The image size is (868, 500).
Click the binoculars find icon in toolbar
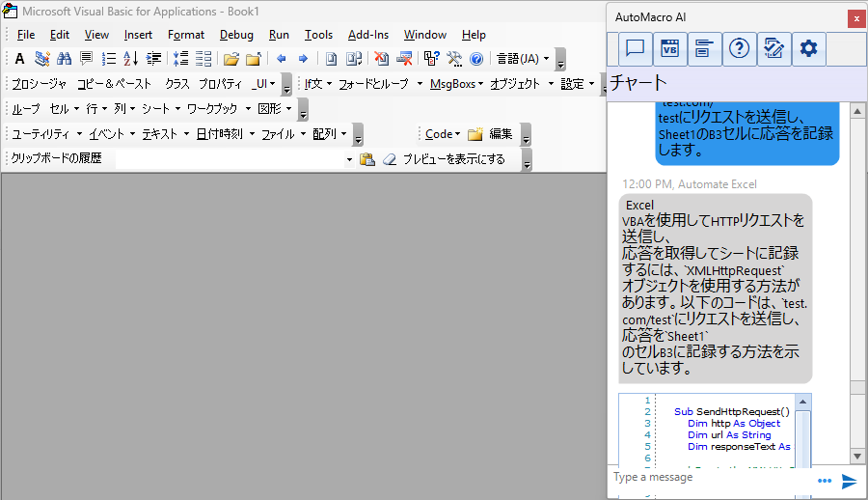(x=64, y=59)
